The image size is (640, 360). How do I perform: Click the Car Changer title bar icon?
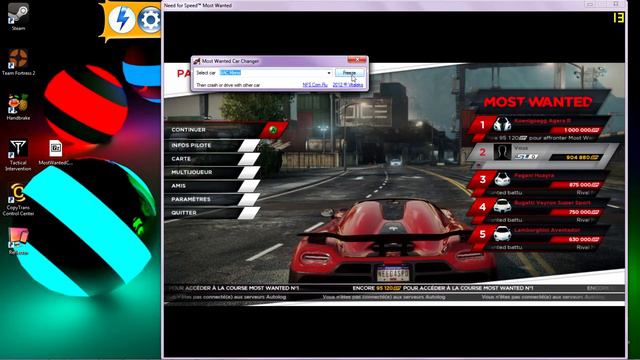[197, 61]
